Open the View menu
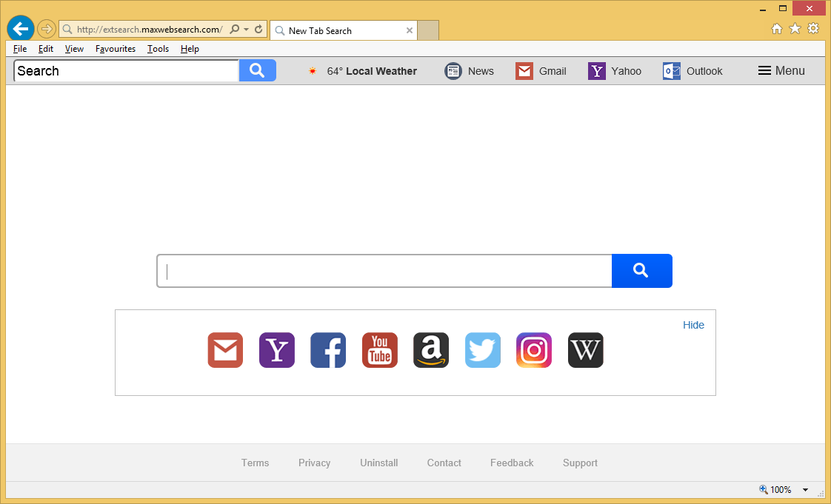 coord(74,49)
